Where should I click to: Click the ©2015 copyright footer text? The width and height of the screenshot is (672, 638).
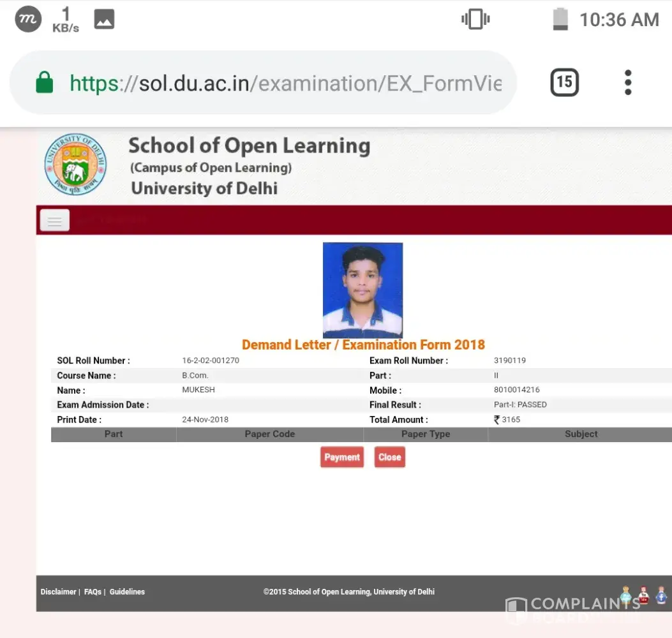coord(349,591)
